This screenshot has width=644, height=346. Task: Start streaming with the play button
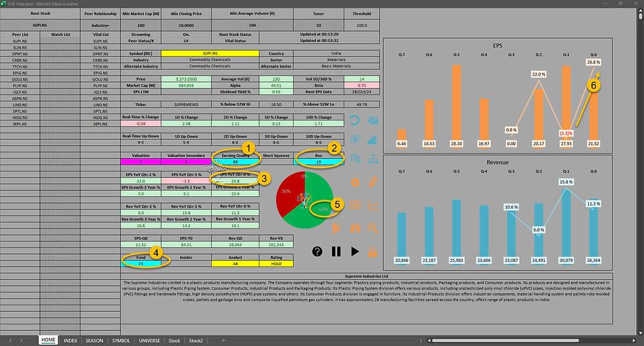pos(355,251)
